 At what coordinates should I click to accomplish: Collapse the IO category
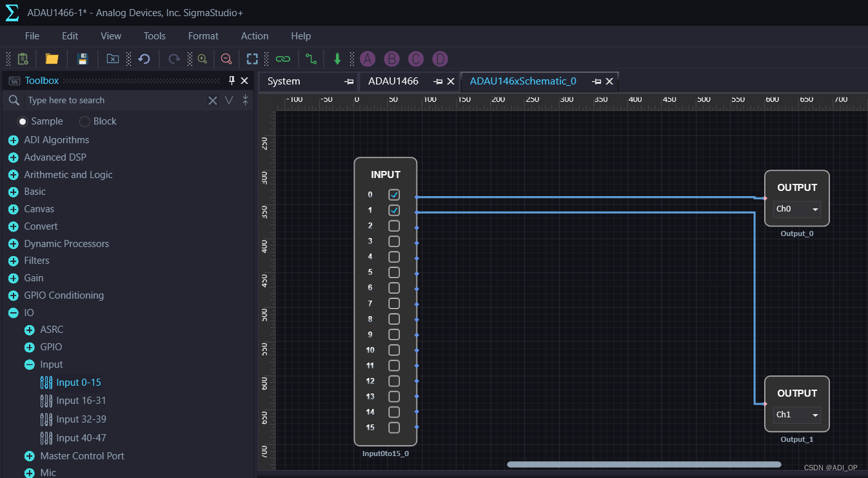click(13, 313)
